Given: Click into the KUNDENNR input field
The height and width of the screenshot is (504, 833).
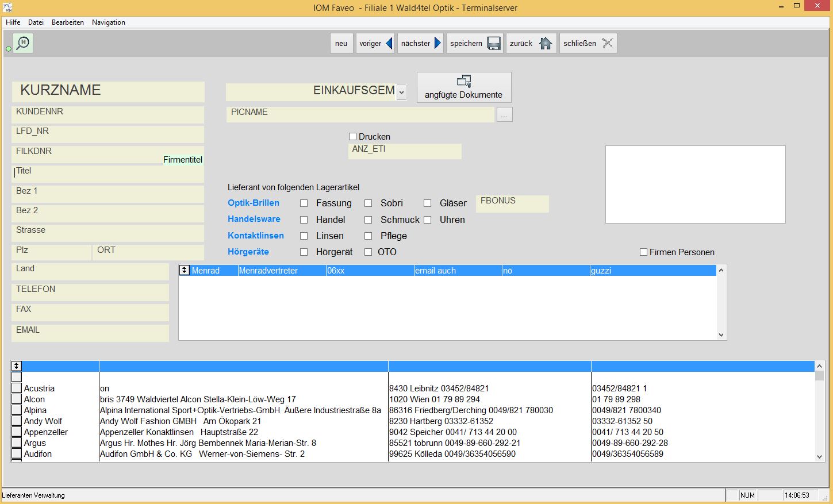Looking at the screenshot, I should pyautogui.click(x=108, y=115).
